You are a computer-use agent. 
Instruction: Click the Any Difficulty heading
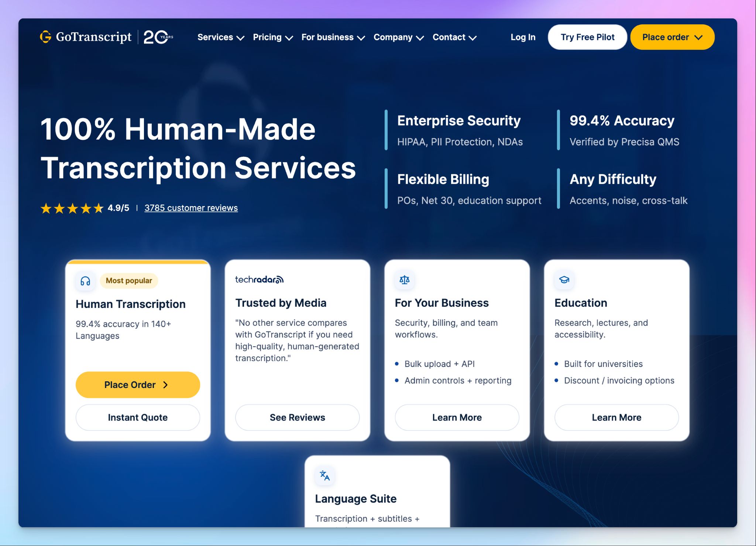[x=613, y=179]
